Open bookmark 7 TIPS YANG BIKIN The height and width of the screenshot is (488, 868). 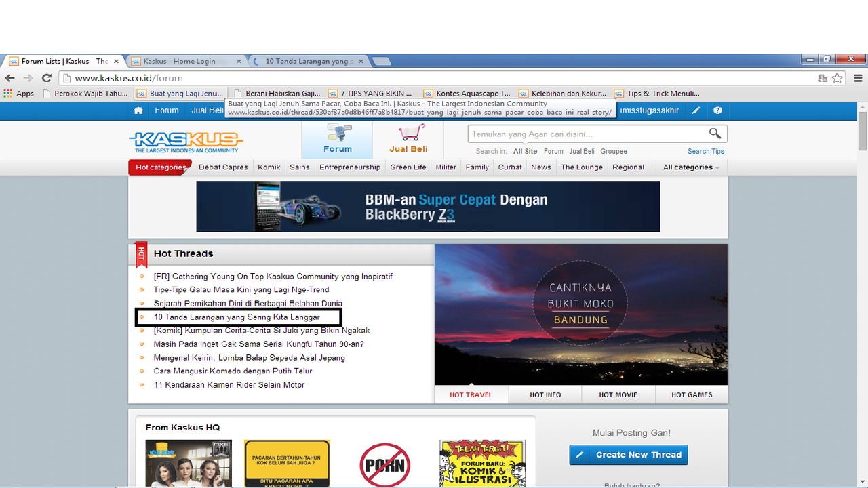pos(371,94)
